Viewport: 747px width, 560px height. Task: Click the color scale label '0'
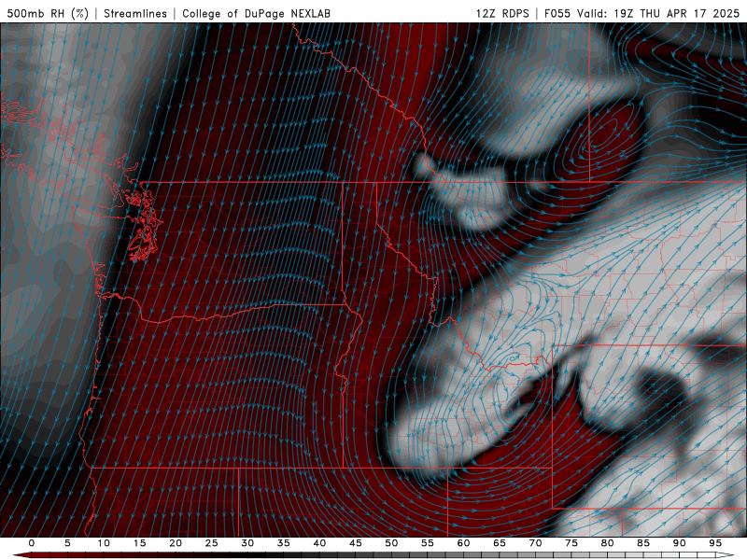[x=32, y=543]
